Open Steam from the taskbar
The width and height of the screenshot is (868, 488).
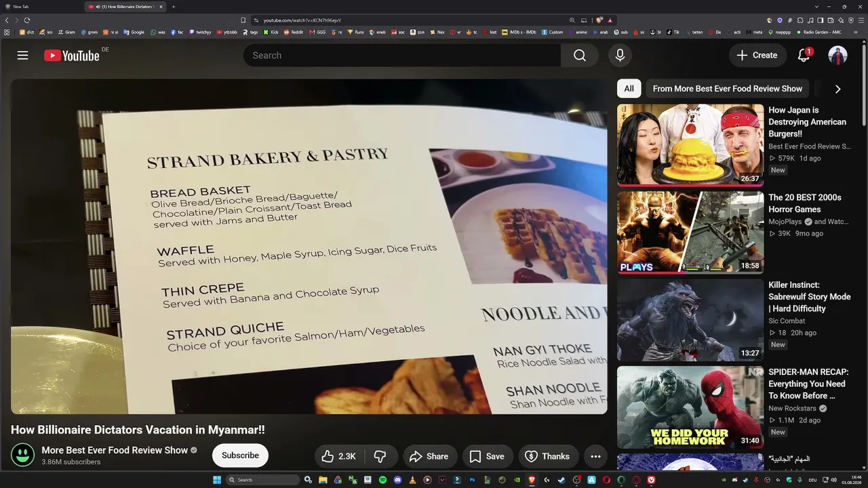click(561, 480)
